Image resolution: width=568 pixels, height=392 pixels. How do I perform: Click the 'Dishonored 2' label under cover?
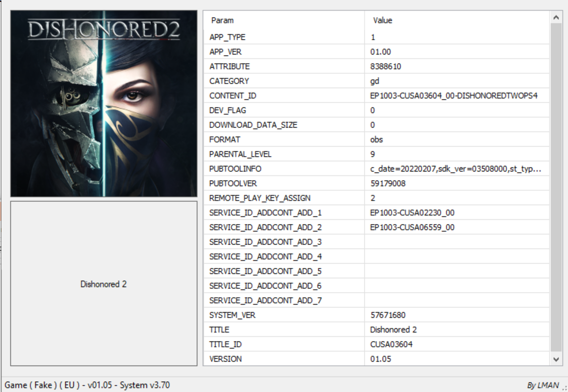tap(103, 284)
